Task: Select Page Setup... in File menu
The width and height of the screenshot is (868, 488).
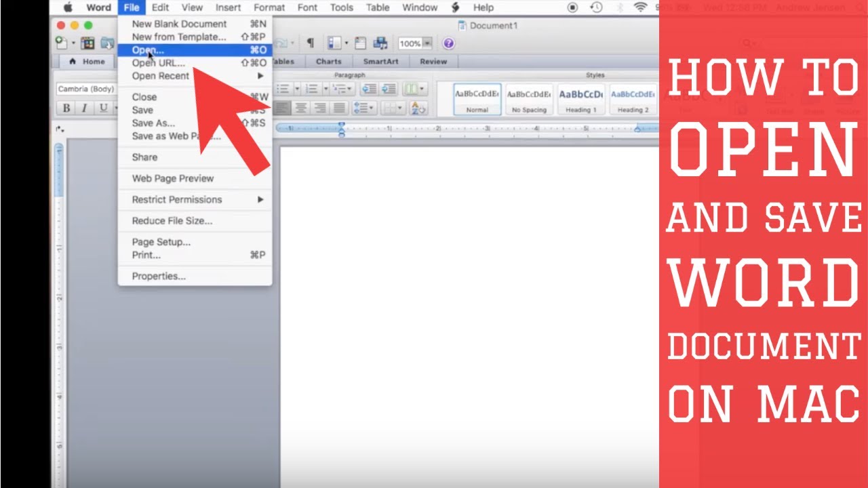Action: point(161,242)
